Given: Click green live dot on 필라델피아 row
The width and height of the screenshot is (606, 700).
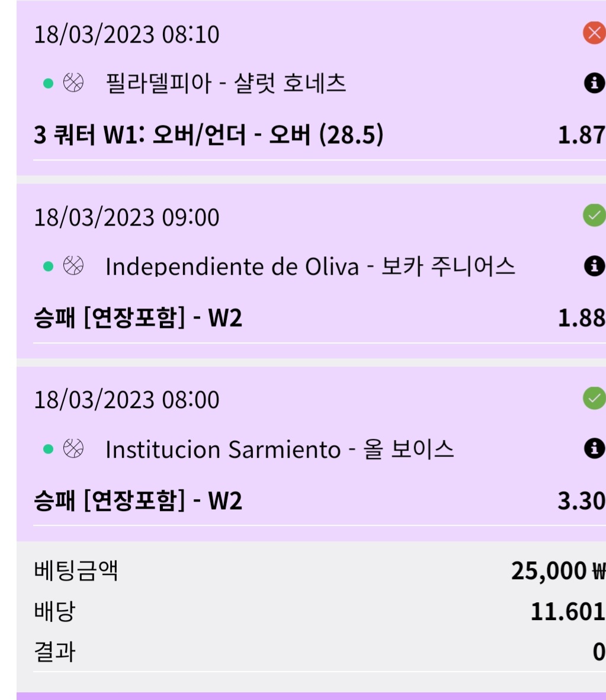Looking at the screenshot, I should [x=48, y=84].
